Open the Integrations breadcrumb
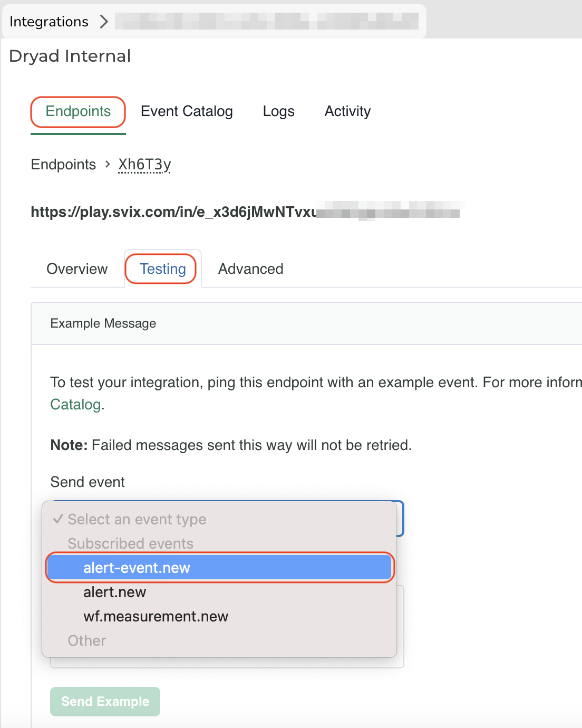Screen dimensions: 582x728 pos(49,22)
